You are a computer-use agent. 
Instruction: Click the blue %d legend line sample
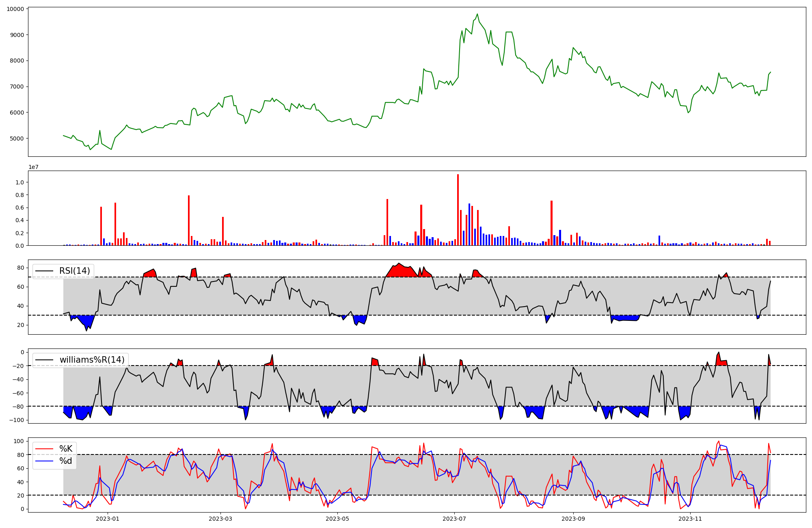click(45, 461)
